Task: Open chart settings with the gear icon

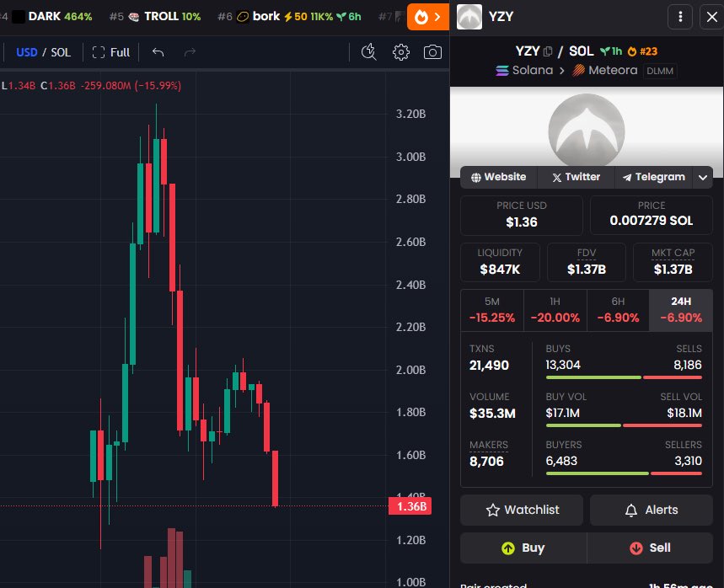Action: 400,51
